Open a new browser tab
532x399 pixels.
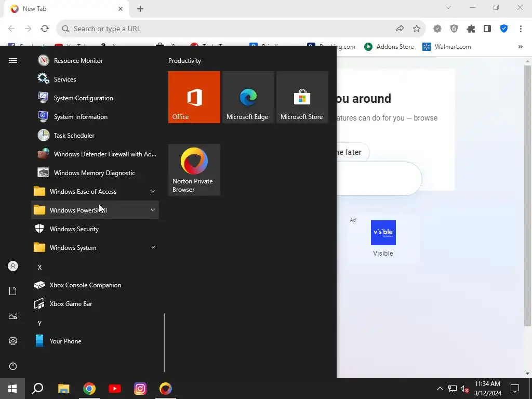[140, 9]
